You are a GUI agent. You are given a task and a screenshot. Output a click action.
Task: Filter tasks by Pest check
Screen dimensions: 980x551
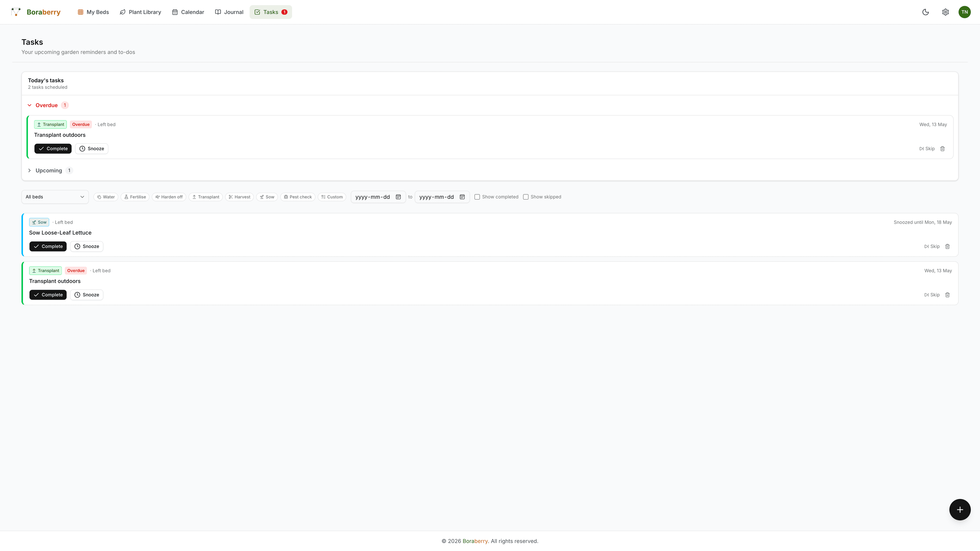tap(298, 197)
